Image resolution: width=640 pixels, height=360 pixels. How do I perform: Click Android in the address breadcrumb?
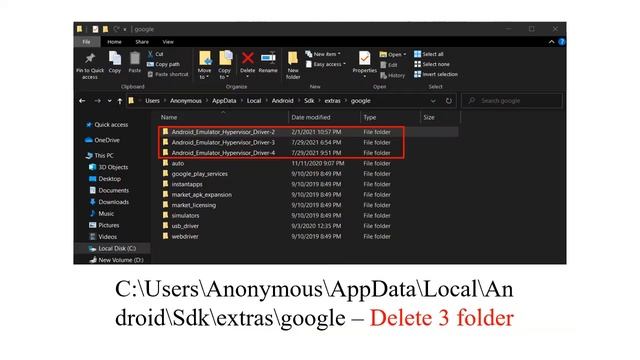(282, 101)
